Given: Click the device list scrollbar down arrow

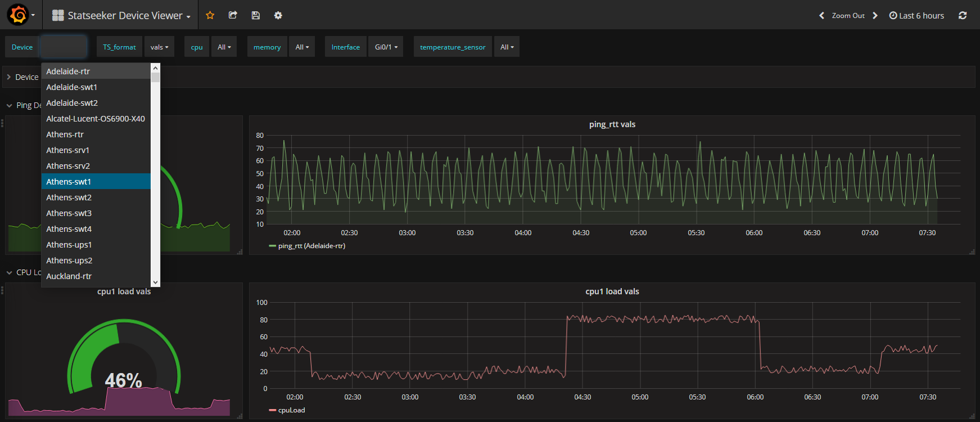Looking at the screenshot, I should (x=156, y=282).
